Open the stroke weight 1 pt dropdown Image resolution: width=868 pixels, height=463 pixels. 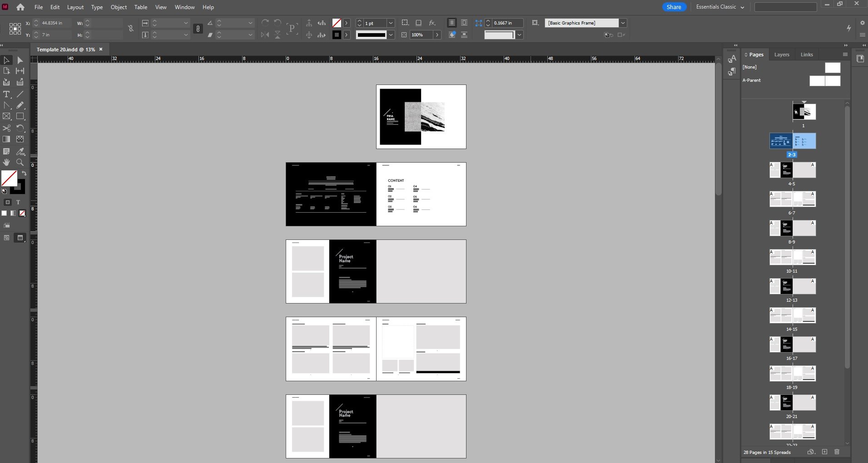[391, 23]
